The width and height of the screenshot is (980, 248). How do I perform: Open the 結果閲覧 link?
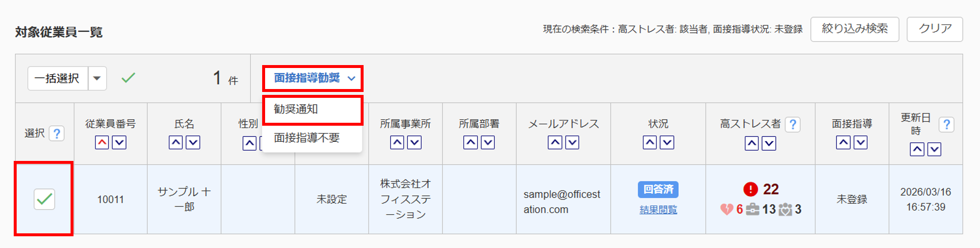(658, 210)
